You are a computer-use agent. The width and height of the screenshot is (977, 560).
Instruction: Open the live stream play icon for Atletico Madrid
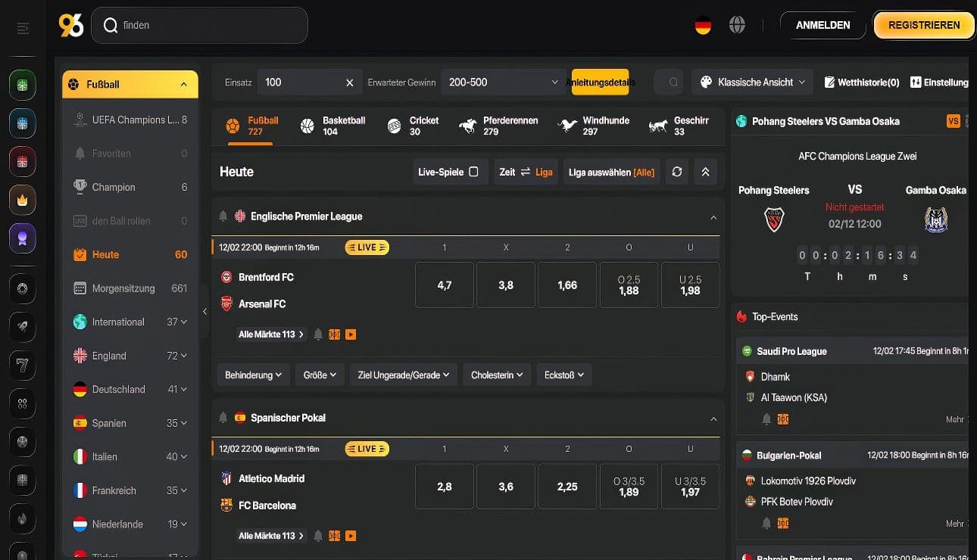[351, 535]
